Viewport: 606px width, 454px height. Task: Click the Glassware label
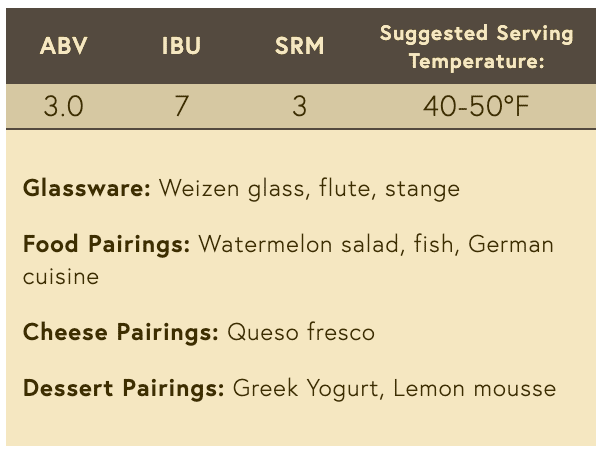(x=87, y=189)
